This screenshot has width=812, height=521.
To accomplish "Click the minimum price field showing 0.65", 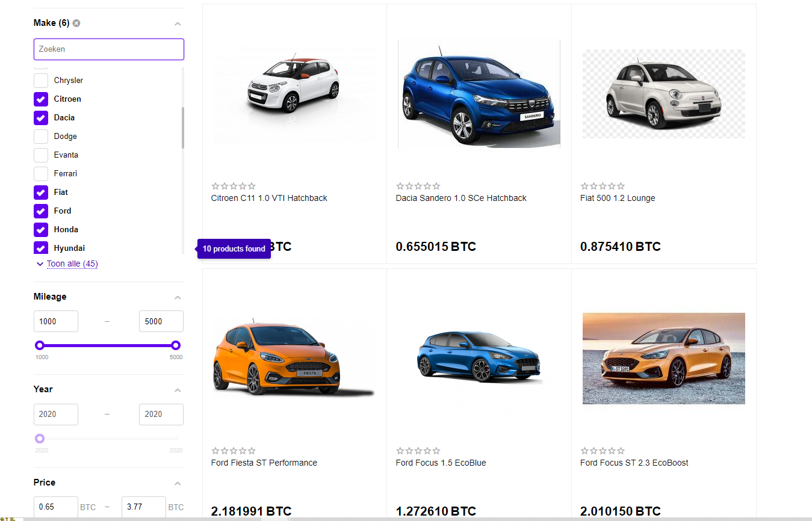I will (x=56, y=507).
